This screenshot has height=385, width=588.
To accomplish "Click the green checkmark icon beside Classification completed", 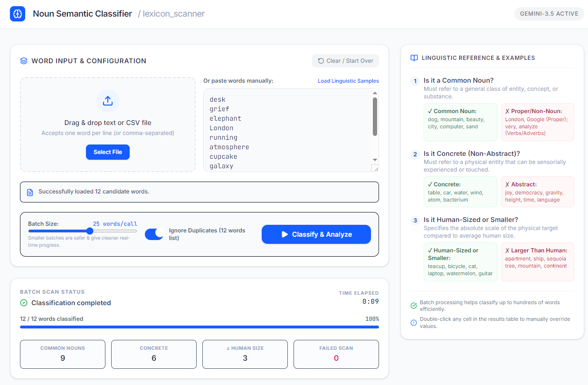I will coord(24,303).
